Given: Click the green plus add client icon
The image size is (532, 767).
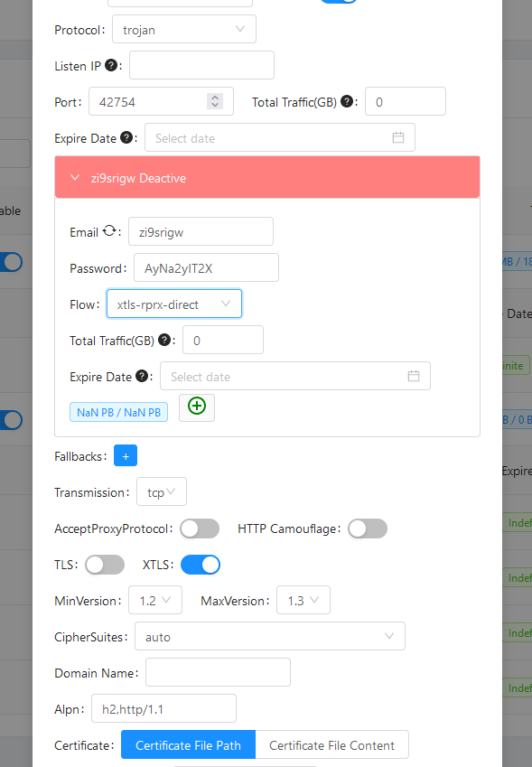Looking at the screenshot, I should coord(197,406).
